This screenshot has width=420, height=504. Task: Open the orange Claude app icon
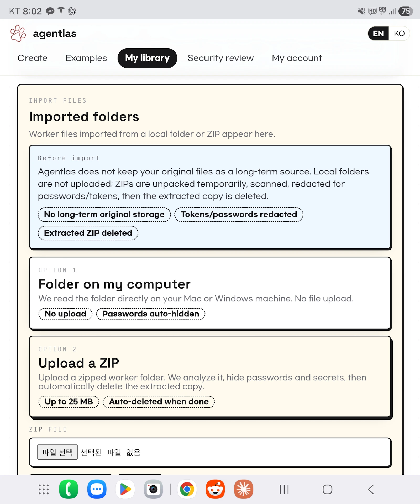point(244,489)
